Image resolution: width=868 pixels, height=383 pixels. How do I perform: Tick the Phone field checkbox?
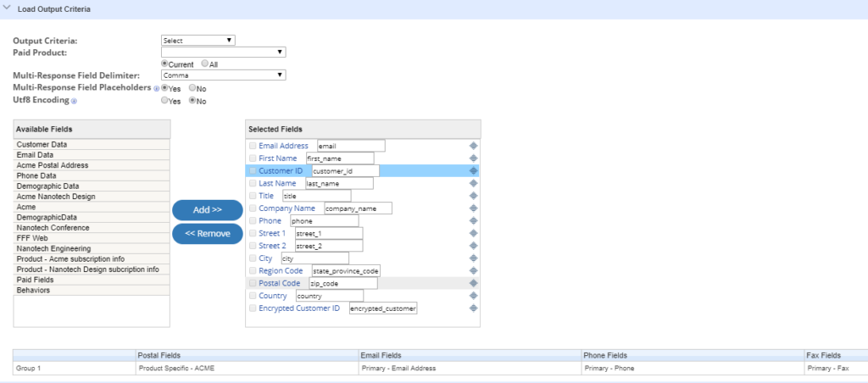(x=253, y=221)
